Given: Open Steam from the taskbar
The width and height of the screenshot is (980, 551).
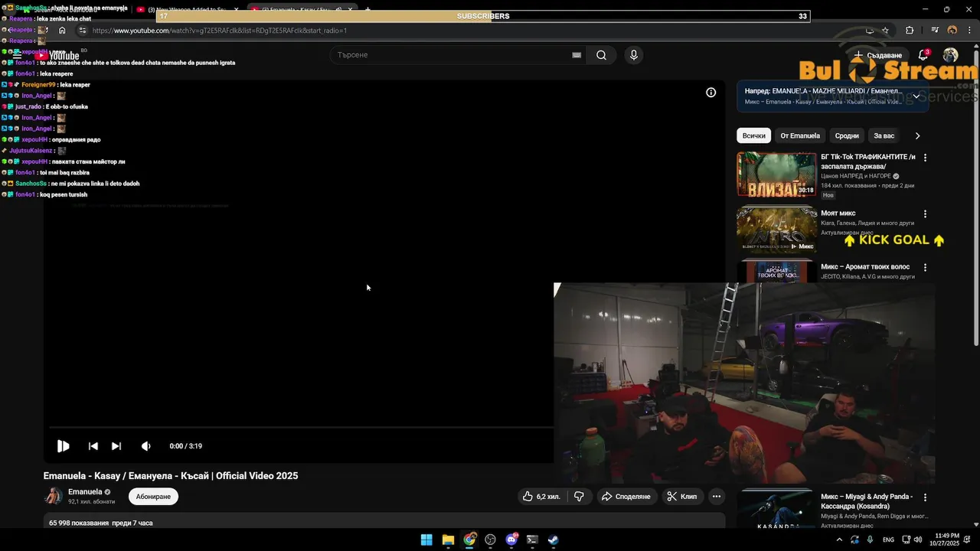Looking at the screenshot, I should coord(553,540).
